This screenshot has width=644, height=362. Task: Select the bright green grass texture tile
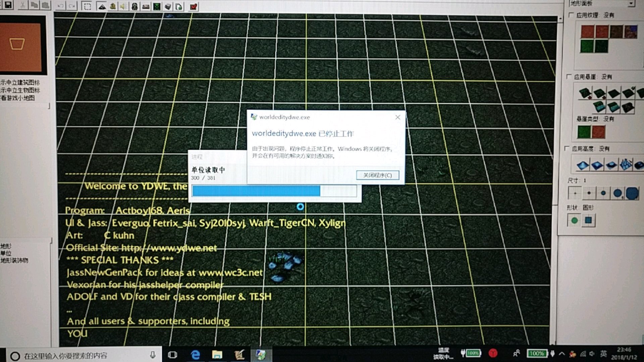tap(587, 46)
